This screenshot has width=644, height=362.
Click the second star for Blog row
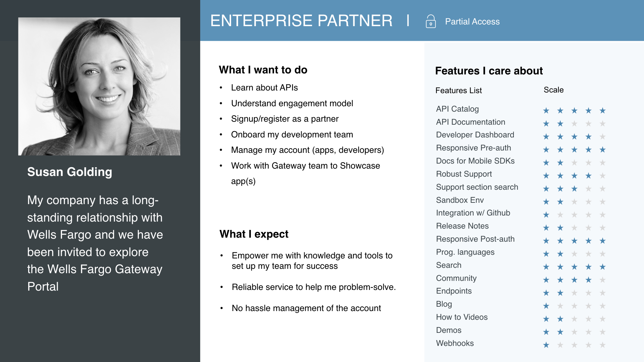pyautogui.click(x=560, y=306)
